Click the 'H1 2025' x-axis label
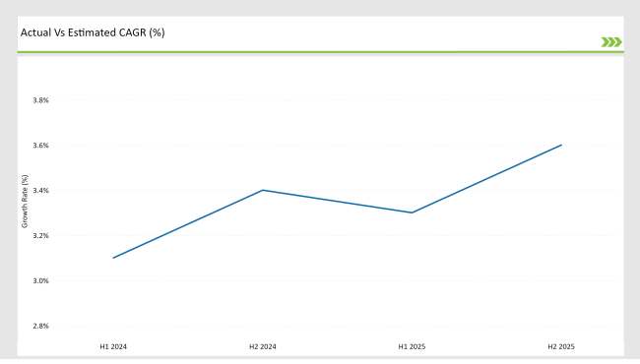This screenshot has width=640, height=364. [x=412, y=346]
